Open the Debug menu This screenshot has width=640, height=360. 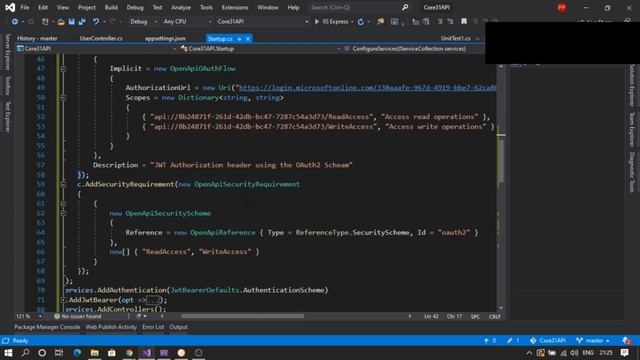135,7
